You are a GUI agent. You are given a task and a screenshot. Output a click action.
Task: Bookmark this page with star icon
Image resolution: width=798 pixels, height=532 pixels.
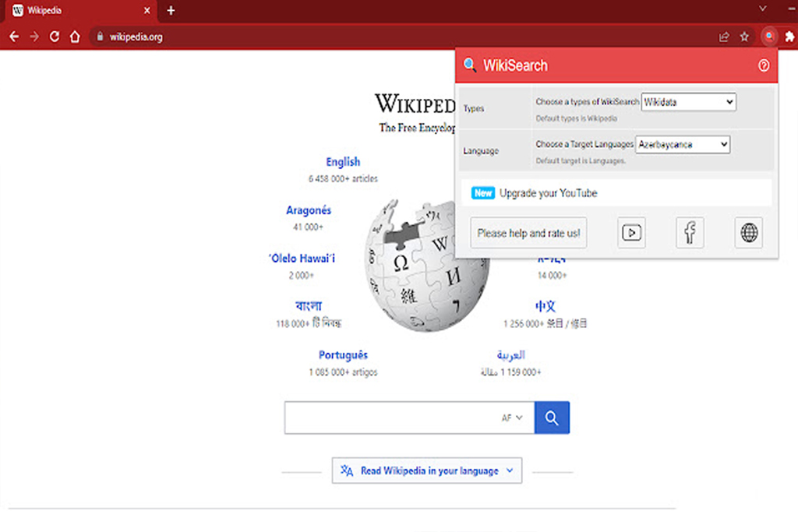(x=744, y=37)
